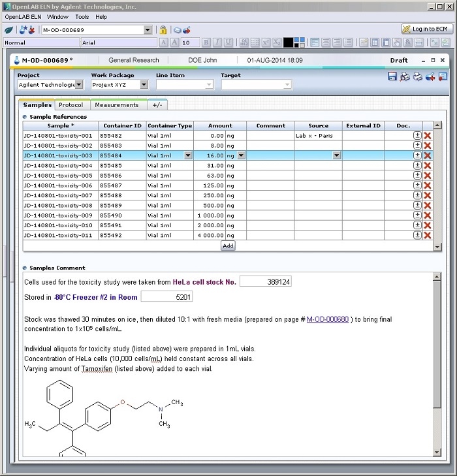Screen dimensions: 457x476
Task: Click the lock icon in the top toolbar
Action: (163, 30)
